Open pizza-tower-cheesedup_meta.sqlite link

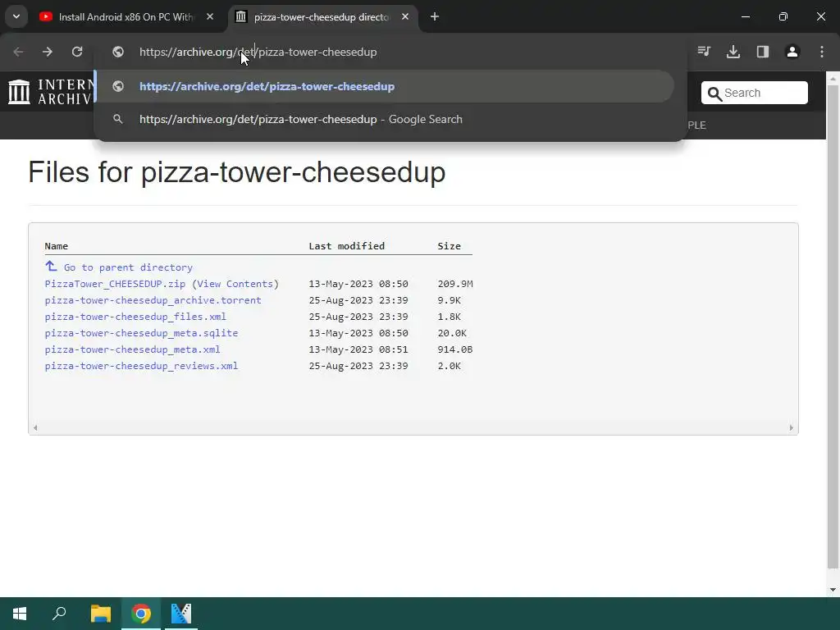point(141,333)
